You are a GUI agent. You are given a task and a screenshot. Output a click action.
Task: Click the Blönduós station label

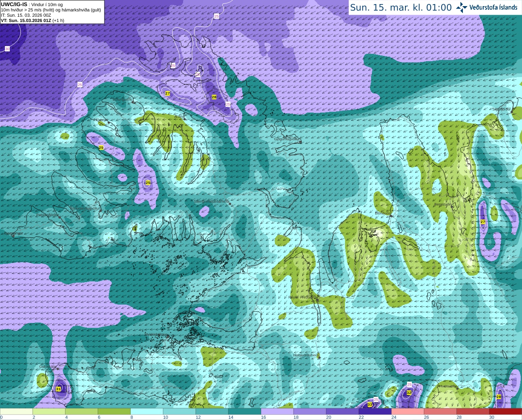point(382,213)
